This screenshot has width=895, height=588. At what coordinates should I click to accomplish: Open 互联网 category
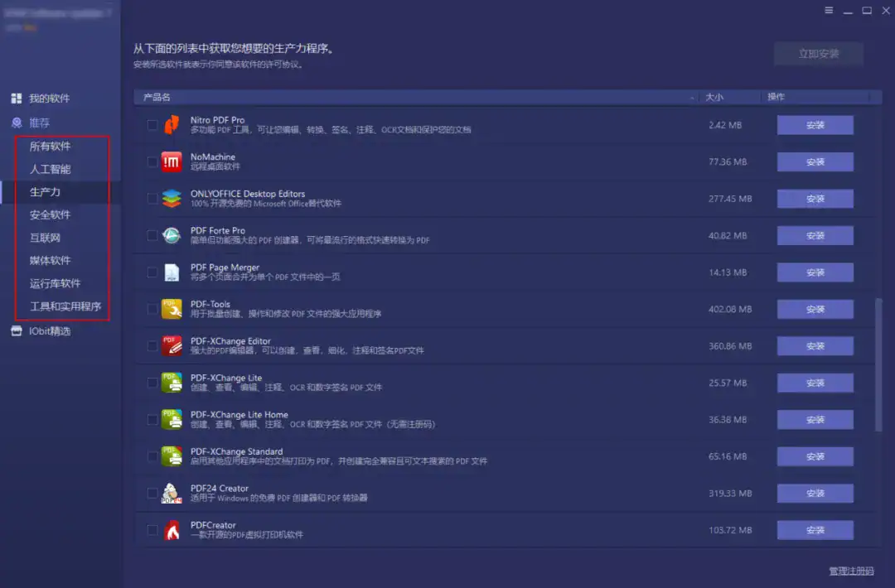point(45,237)
